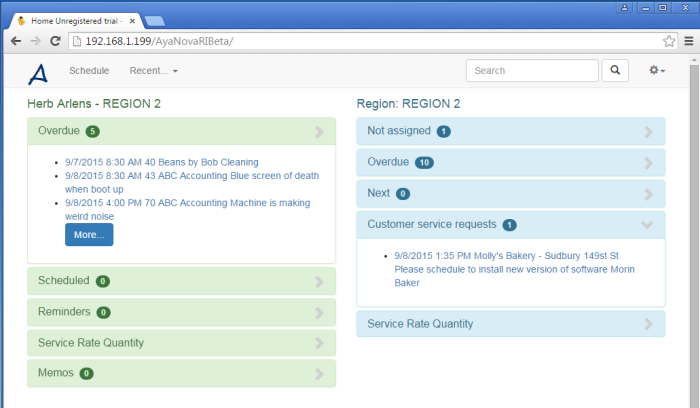700x408 pixels.
Task: Click the scrollbar up arrow
Action: pyautogui.click(x=694, y=60)
